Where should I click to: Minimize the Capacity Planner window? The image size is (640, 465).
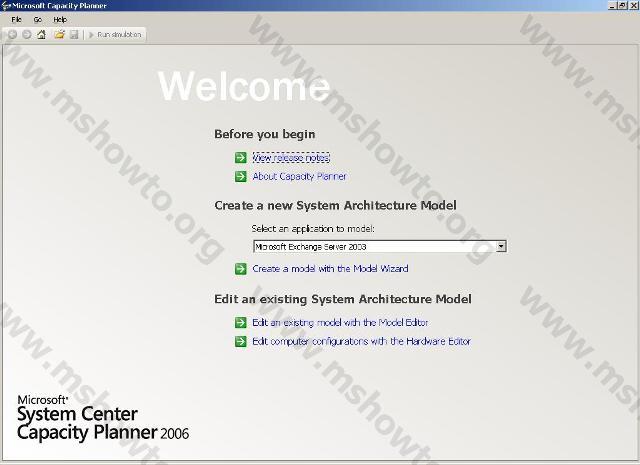pos(612,5)
